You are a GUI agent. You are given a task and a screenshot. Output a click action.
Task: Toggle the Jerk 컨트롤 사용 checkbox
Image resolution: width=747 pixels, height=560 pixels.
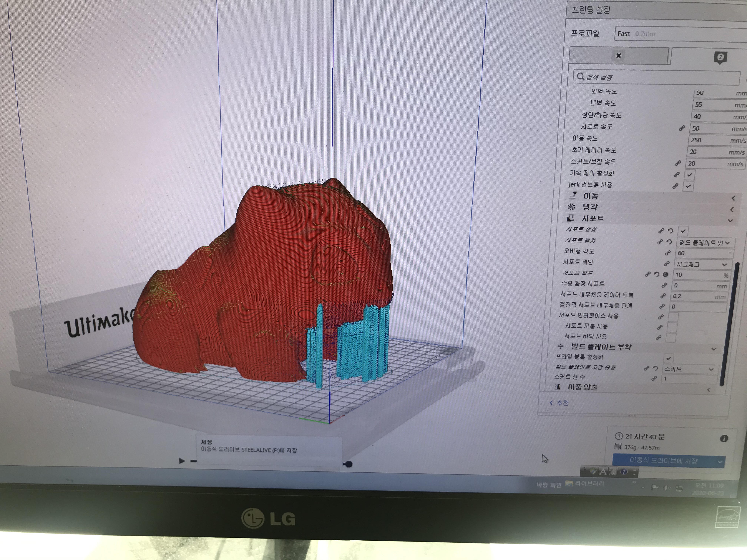(688, 186)
